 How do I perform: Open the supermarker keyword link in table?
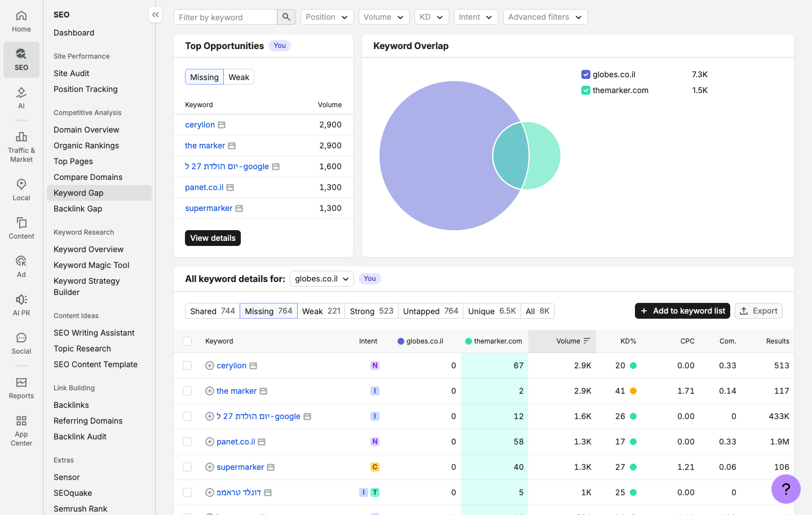click(240, 467)
